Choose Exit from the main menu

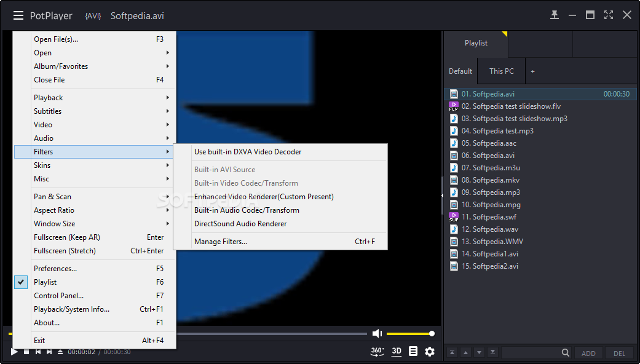point(95,341)
